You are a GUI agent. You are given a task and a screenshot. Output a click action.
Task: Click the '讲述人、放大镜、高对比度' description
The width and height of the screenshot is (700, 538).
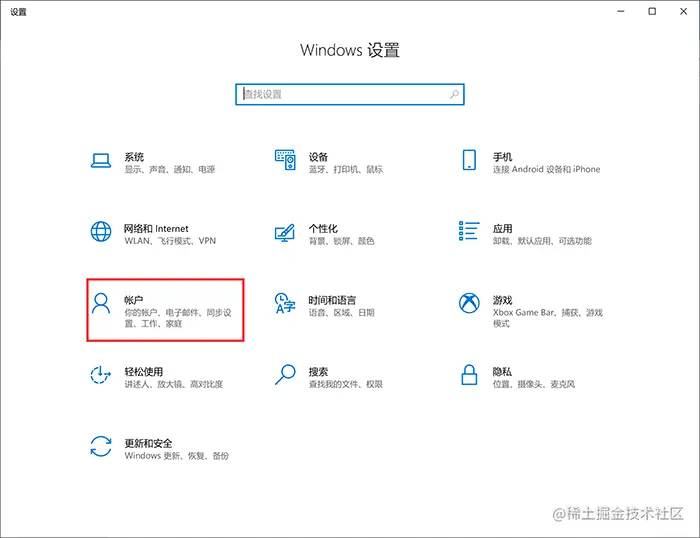pyautogui.click(x=174, y=384)
